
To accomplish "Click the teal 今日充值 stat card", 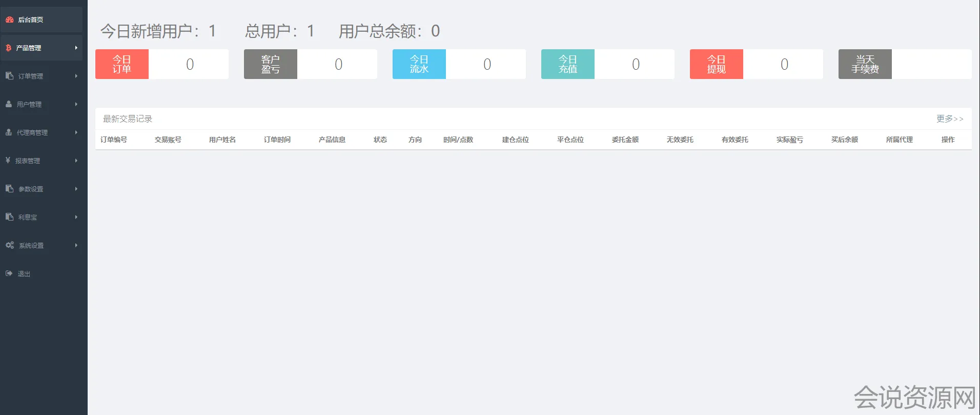I will pyautogui.click(x=567, y=64).
